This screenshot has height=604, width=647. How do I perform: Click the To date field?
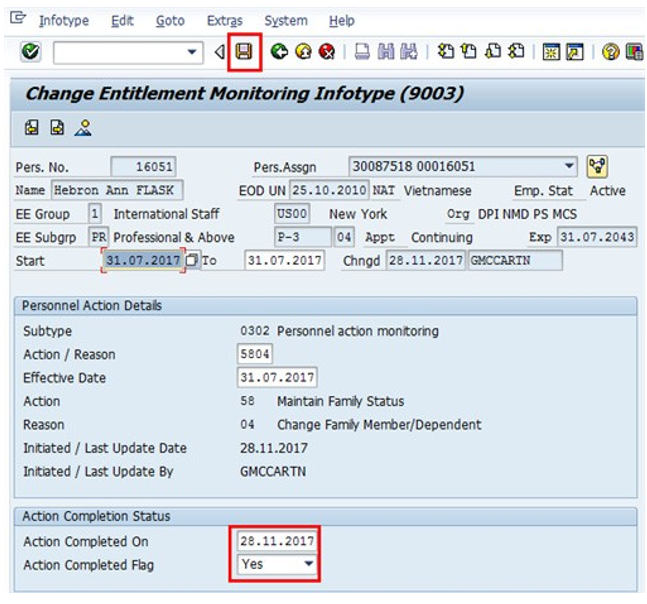(x=284, y=260)
